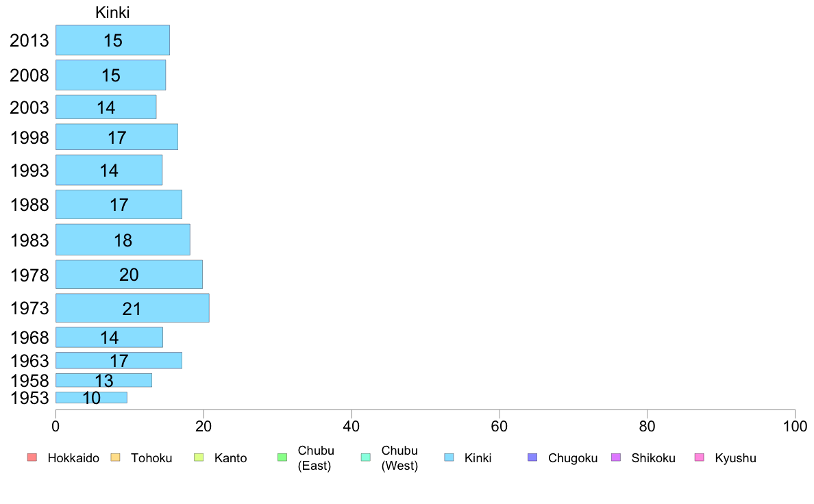
Task: Click the 1998 year axis label
Action: [29, 138]
